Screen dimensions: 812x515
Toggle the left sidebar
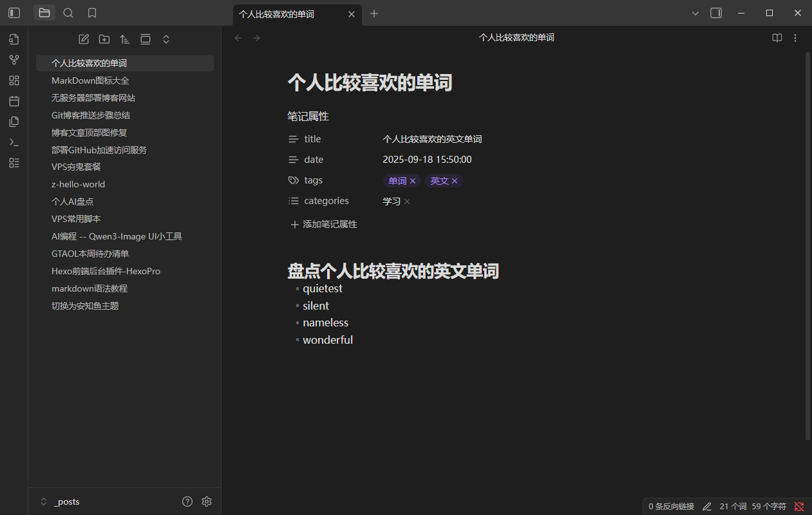[14, 13]
